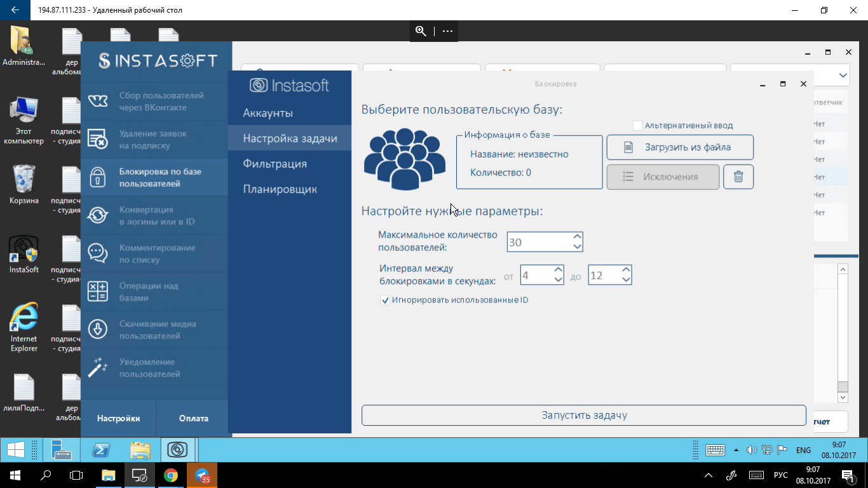Open Оплата in sidebar bottom

[193, 418]
